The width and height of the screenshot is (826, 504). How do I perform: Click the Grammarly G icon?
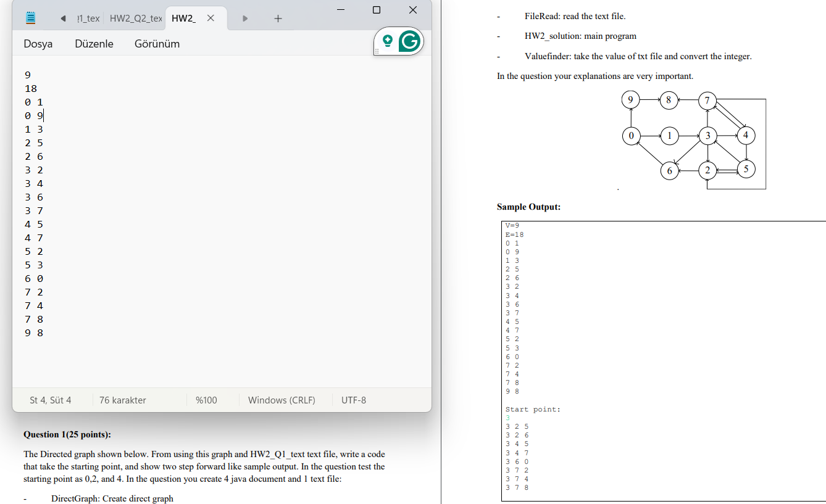coord(411,40)
